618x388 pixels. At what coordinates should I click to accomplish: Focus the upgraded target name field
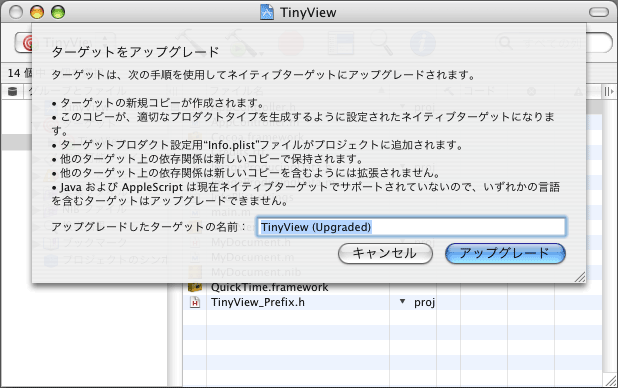point(411,227)
